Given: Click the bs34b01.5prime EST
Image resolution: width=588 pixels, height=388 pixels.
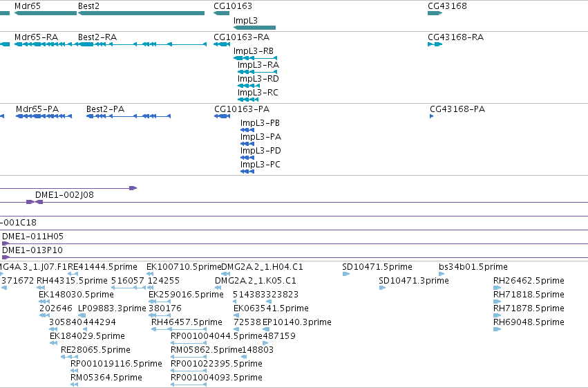Looking at the screenshot, I should 442,274.
